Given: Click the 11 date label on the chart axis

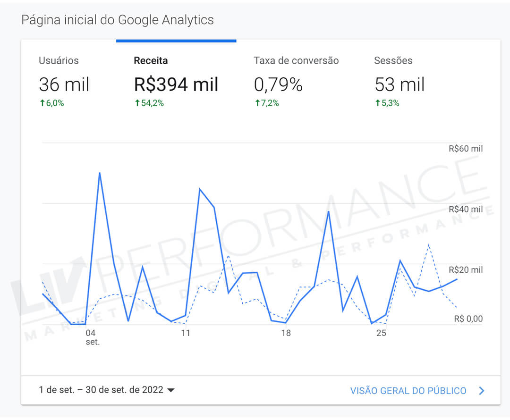Looking at the screenshot, I should 185,333.
